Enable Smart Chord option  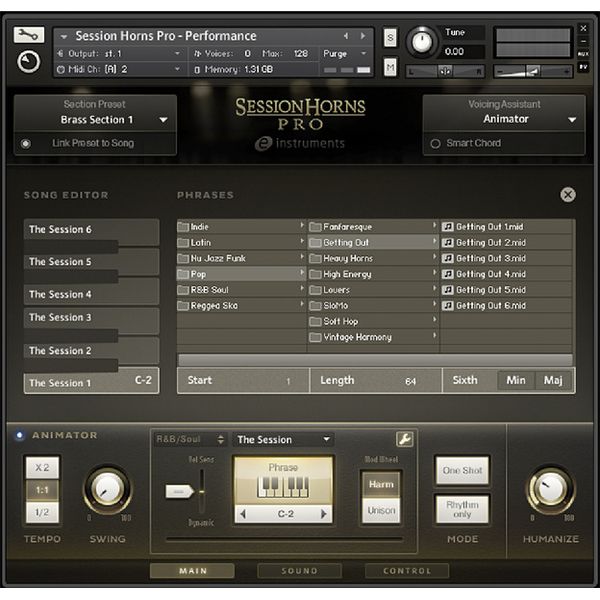(x=435, y=144)
